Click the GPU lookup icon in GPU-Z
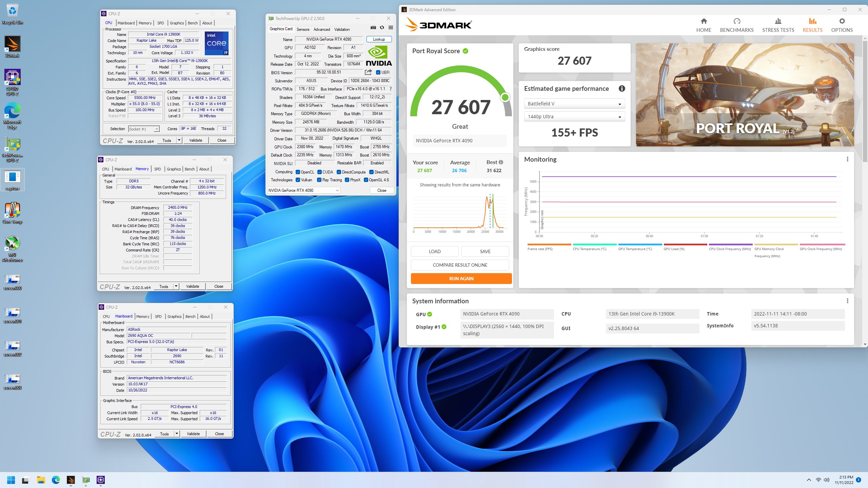 tap(378, 39)
